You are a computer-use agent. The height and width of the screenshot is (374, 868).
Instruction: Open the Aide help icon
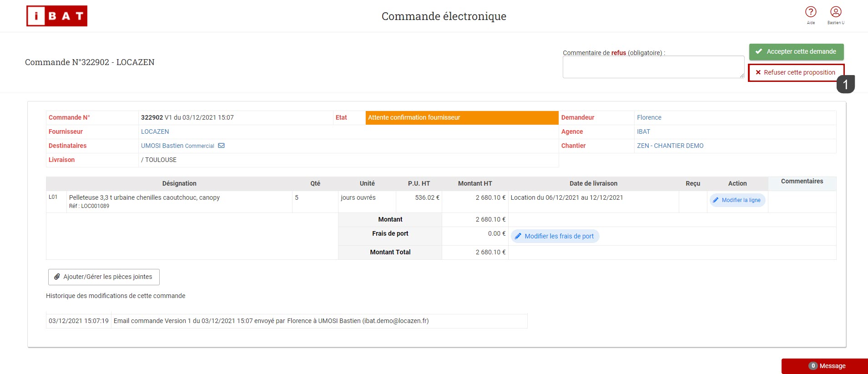811,12
